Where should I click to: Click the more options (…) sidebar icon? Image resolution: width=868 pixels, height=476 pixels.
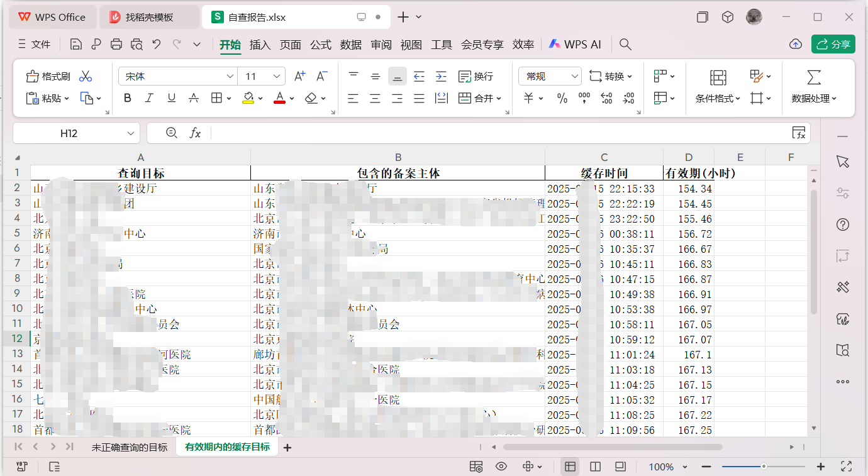click(x=843, y=382)
